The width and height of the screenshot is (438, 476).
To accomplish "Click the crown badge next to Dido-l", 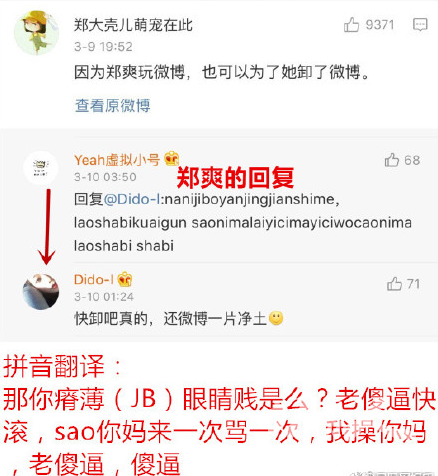I will click(125, 279).
